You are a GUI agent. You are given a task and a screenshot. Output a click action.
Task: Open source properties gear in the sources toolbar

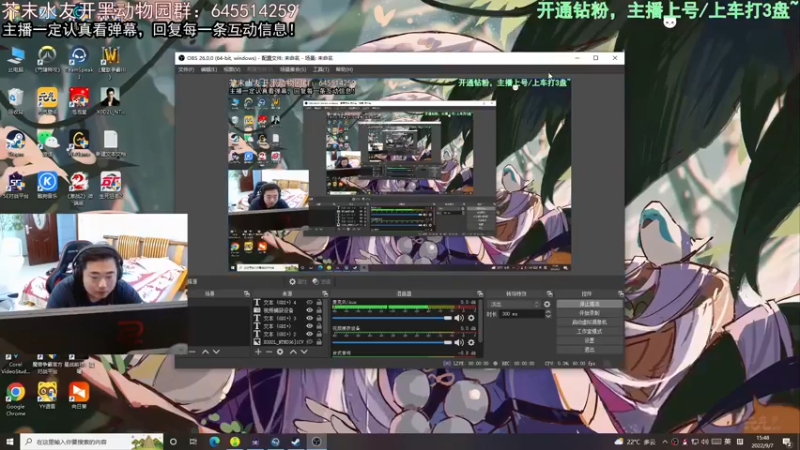(x=280, y=352)
